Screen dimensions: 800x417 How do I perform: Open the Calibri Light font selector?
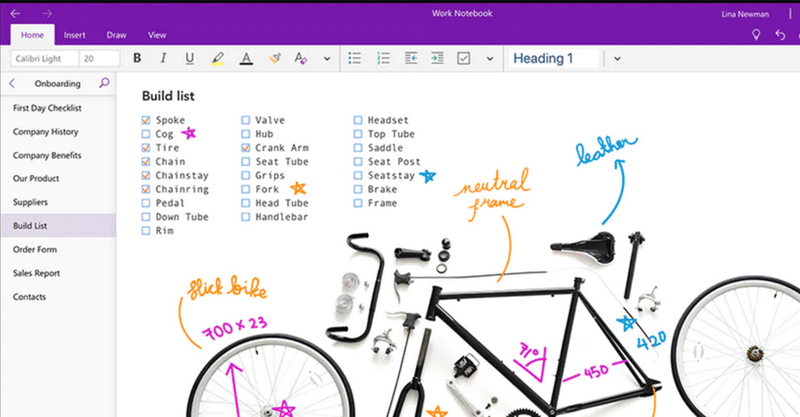tap(45, 59)
